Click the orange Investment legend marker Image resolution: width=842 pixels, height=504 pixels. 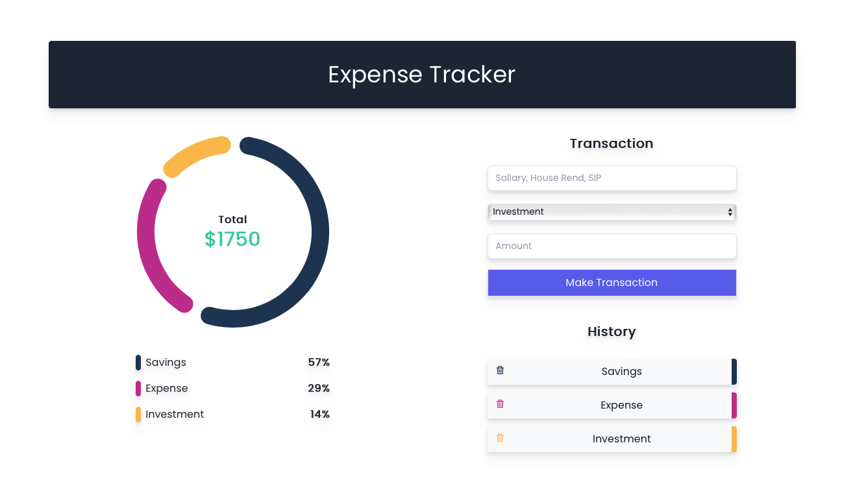point(137,414)
